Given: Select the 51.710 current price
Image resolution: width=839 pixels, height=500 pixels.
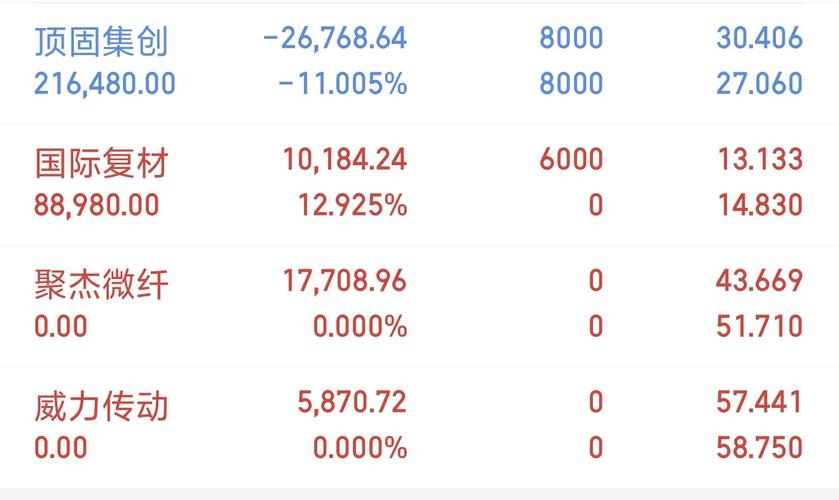Looking at the screenshot, I should pyautogui.click(x=759, y=326).
